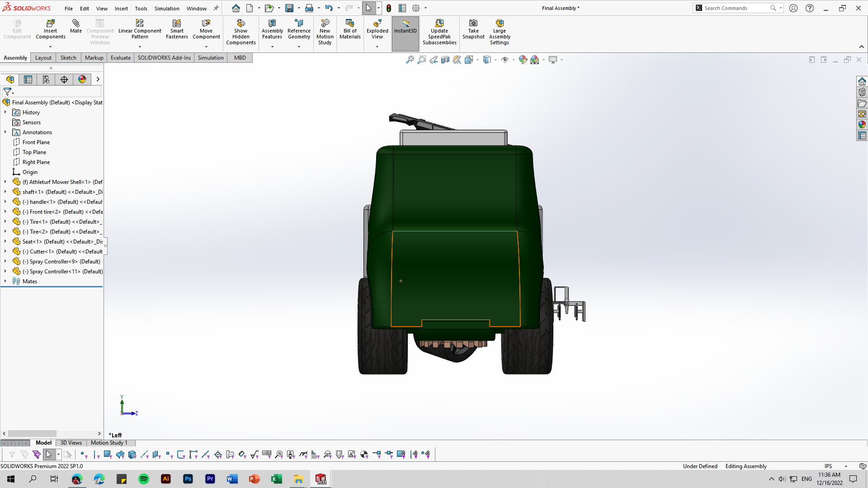Expand the Seat<1> component node
Image resolution: width=868 pixels, height=488 pixels.
[x=5, y=241]
